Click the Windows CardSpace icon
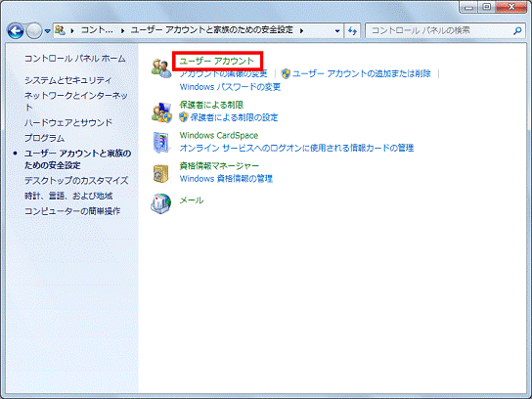Screen dimensions: 532x399 [x=160, y=143]
